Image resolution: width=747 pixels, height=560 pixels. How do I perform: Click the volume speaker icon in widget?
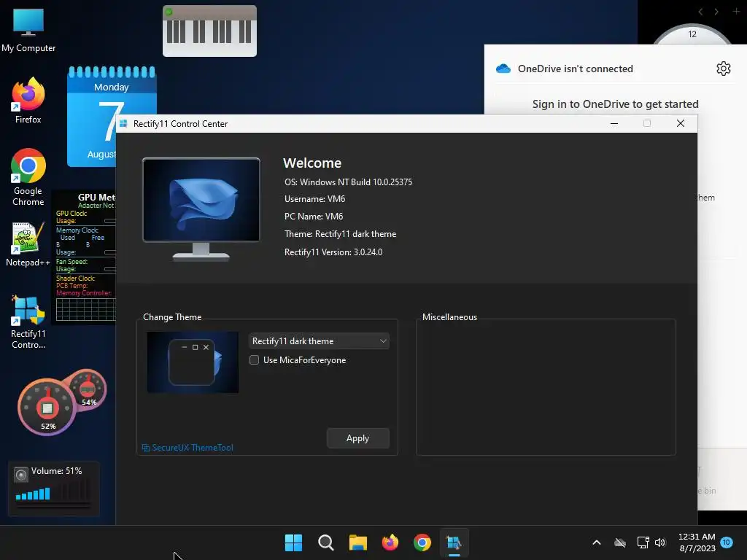(x=21, y=475)
